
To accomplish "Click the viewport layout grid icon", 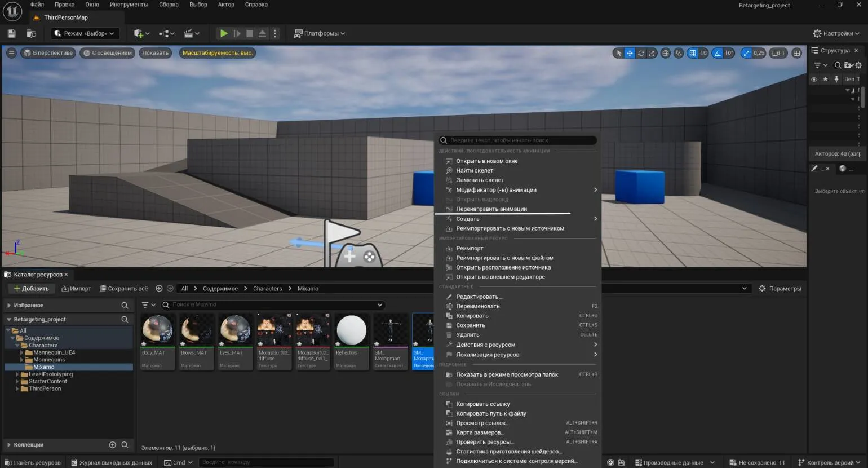I will (796, 53).
